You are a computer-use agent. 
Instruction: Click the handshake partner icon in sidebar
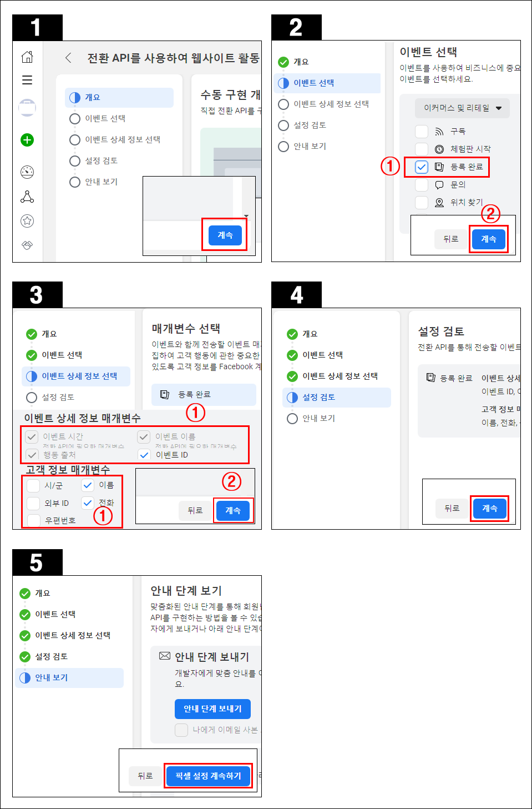pyautogui.click(x=27, y=245)
